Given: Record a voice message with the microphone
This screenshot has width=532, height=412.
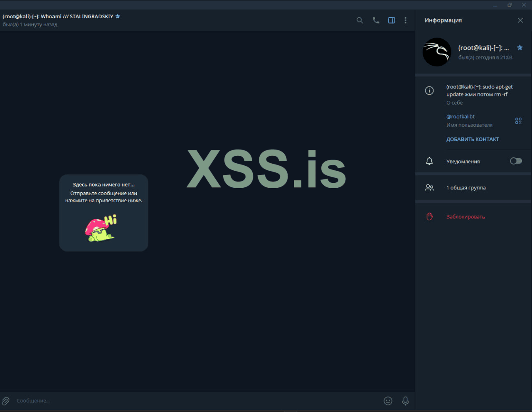Looking at the screenshot, I should tap(405, 401).
